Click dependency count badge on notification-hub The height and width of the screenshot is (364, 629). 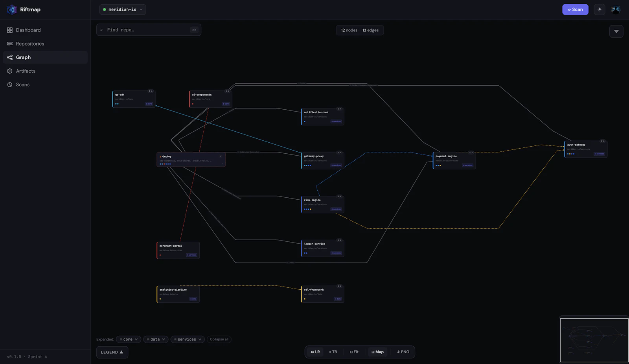point(339,109)
